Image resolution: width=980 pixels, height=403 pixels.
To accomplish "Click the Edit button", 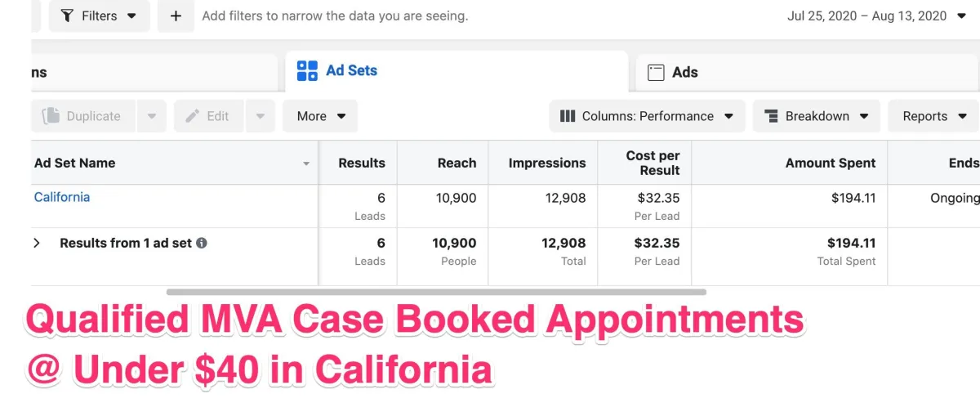I will tap(208, 116).
